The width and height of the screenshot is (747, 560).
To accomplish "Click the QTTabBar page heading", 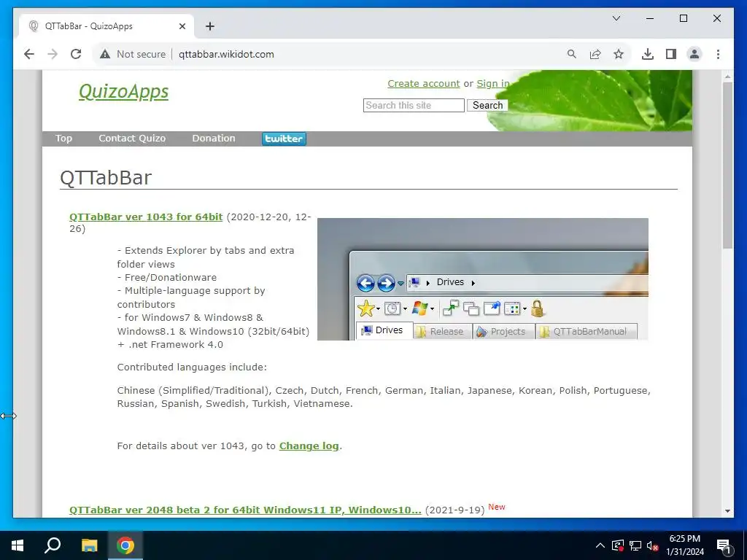I will click(x=106, y=178).
